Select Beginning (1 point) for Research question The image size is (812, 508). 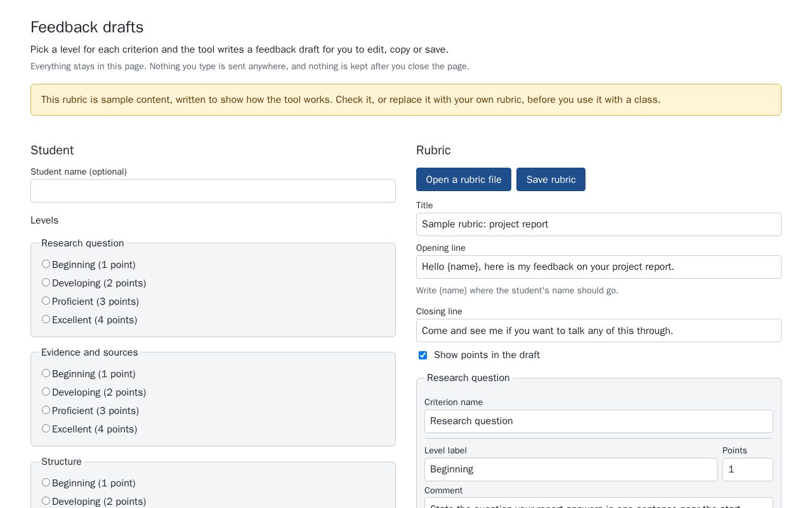pyautogui.click(x=46, y=264)
